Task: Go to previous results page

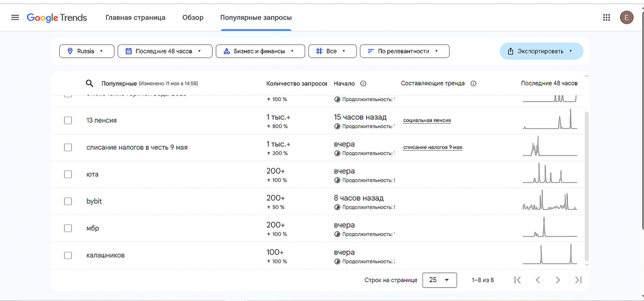Action: (x=538, y=280)
